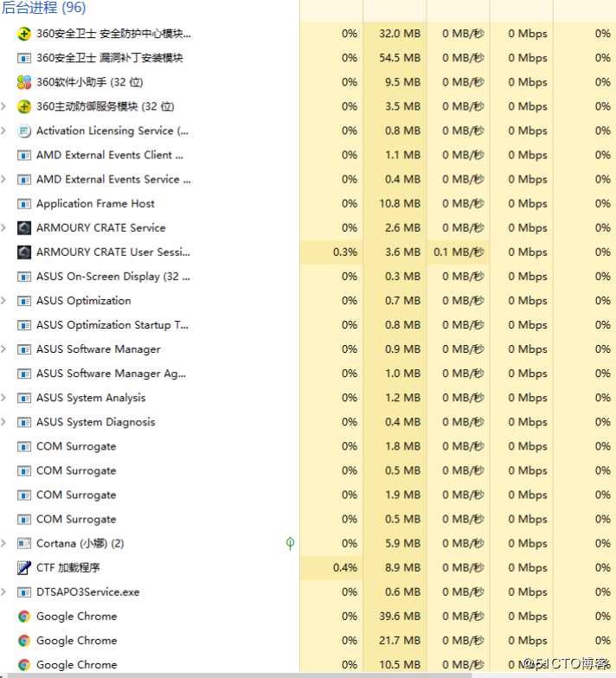
Task: Click the 32.0 MB memory value
Action: click(400, 34)
